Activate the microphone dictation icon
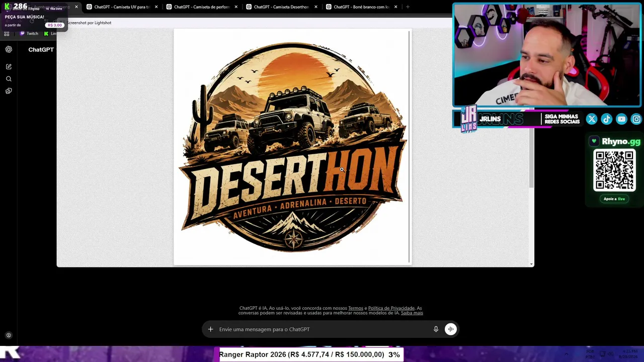The image size is (644, 362). point(436,329)
